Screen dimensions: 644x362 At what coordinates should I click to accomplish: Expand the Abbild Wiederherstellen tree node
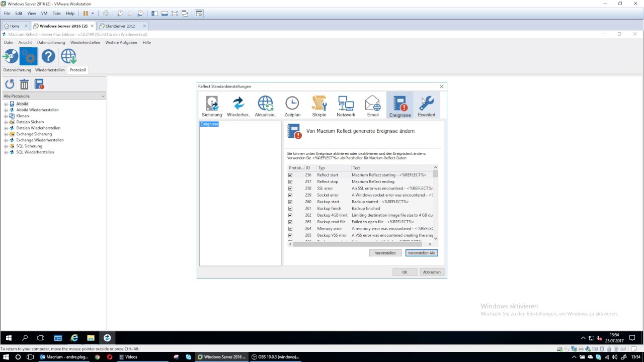[x=6, y=110]
